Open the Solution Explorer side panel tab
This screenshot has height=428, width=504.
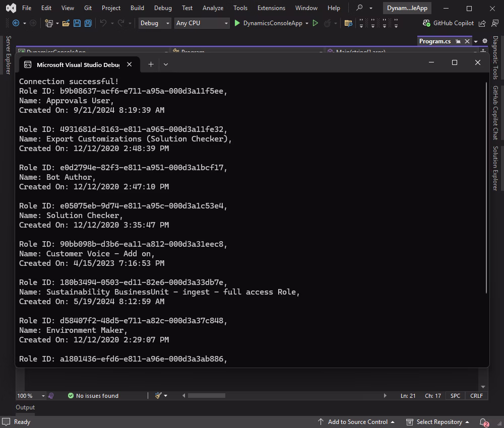click(495, 168)
